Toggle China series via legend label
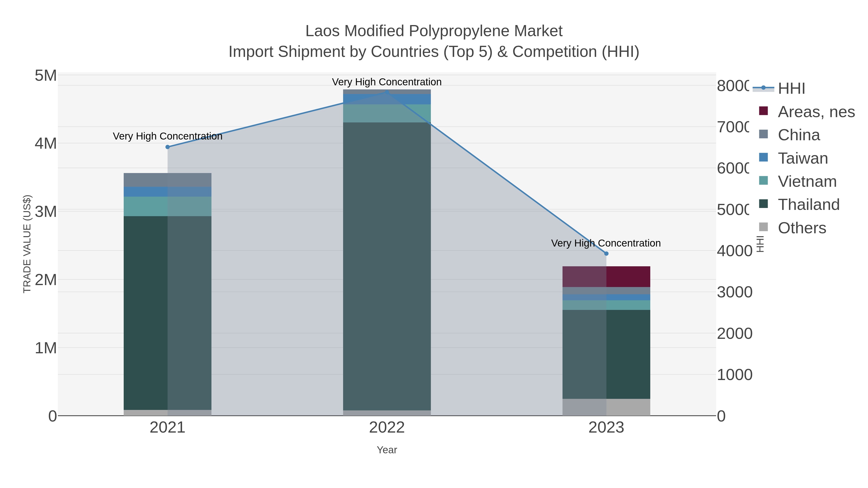The image size is (868, 488). (x=799, y=135)
